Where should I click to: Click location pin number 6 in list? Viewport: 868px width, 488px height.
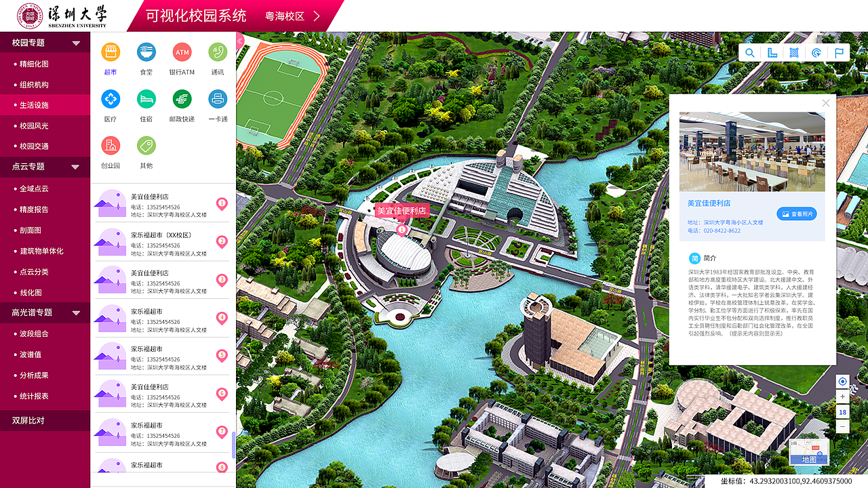click(x=222, y=393)
